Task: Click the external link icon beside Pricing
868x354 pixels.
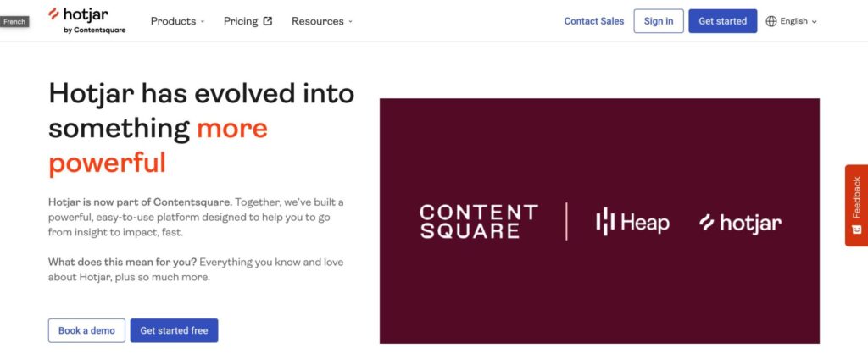Action: 268,21
